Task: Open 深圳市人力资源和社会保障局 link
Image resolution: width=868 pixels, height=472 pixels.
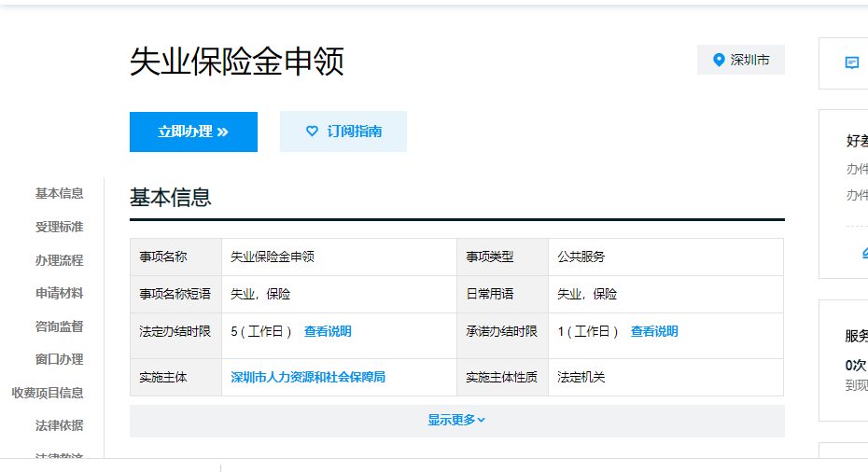Action: 308,378
